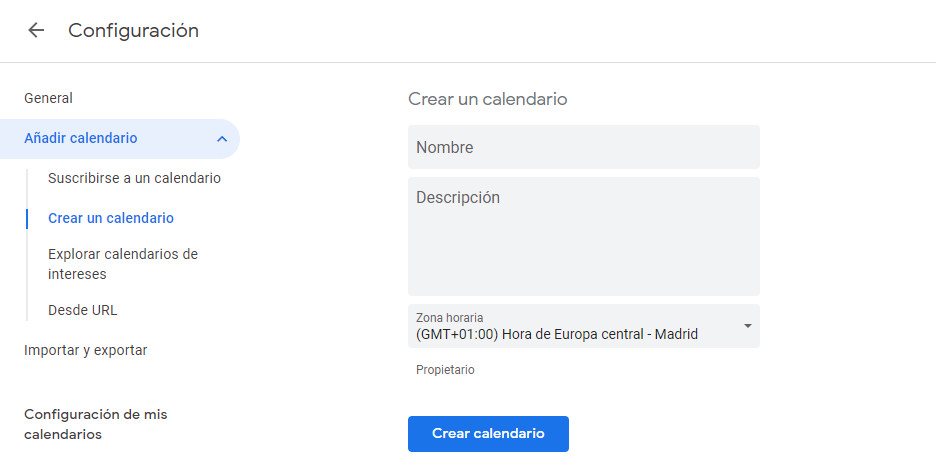This screenshot has width=936, height=468.
Task: Click the Configuración page title
Action: pyautogui.click(x=134, y=30)
